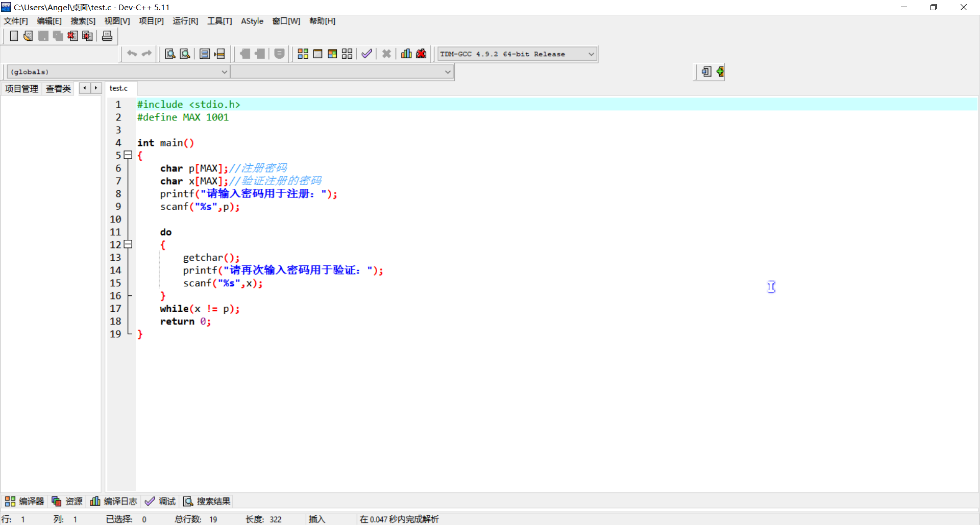Click the new window icon at right

[706, 71]
